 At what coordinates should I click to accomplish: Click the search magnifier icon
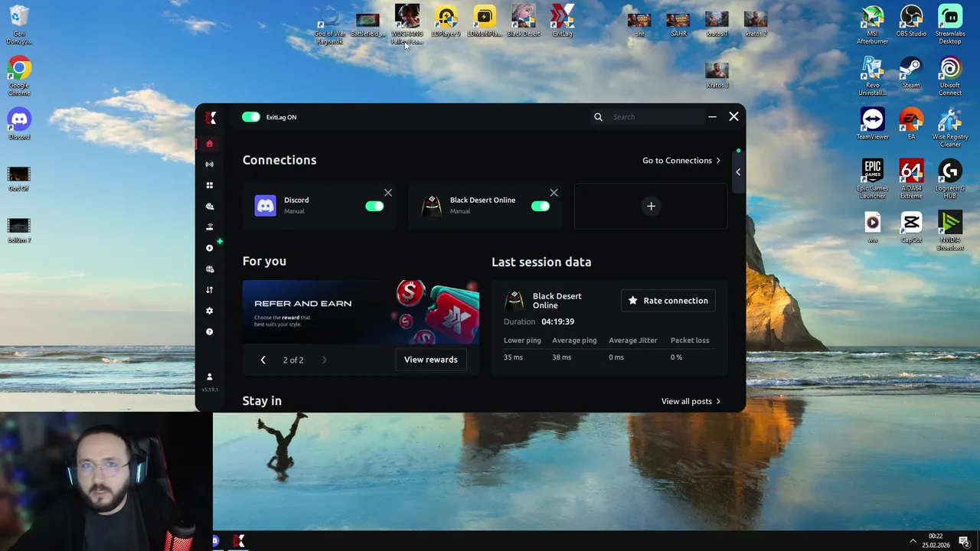[x=598, y=117]
